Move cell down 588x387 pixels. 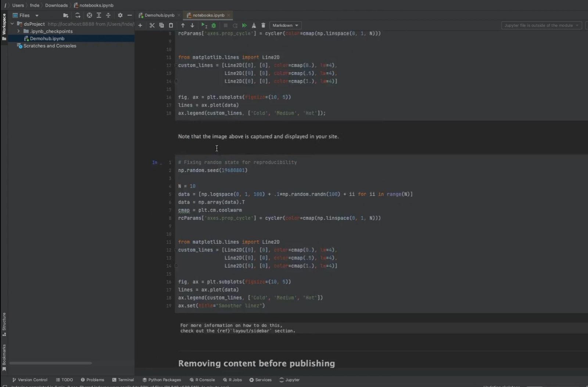[x=192, y=25]
